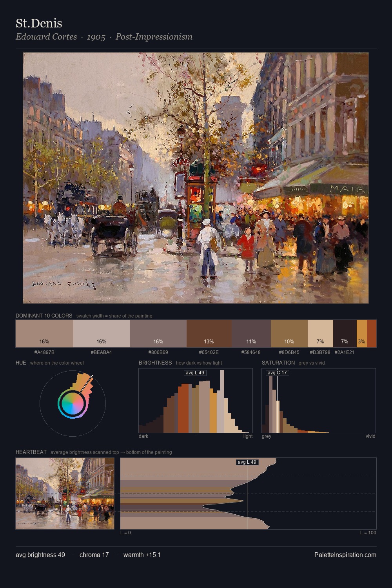Click the 'avg C 17' saturation label
392x588 pixels.
[277, 373]
